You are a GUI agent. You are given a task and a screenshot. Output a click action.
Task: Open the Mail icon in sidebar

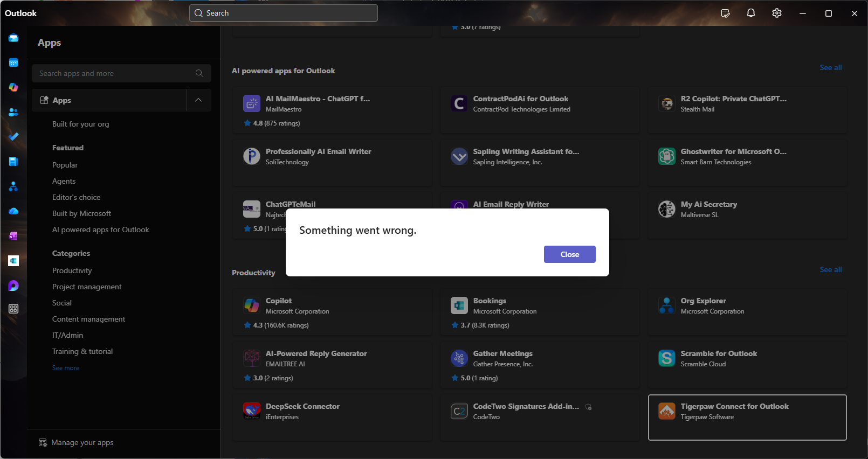pos(13,38)
